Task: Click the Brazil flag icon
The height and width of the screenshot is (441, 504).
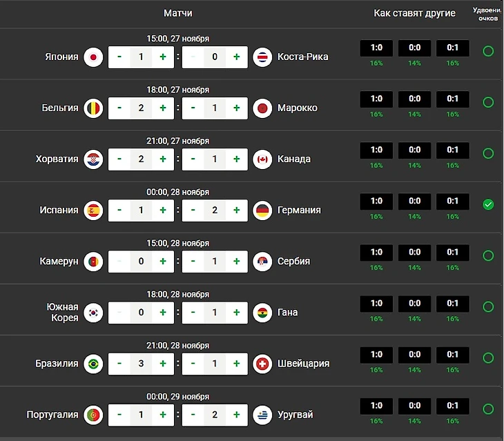Action: (94, 363)
